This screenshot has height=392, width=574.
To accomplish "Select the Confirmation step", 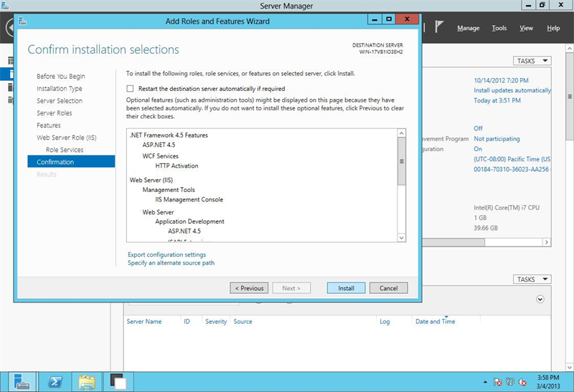I will (71, 162).
